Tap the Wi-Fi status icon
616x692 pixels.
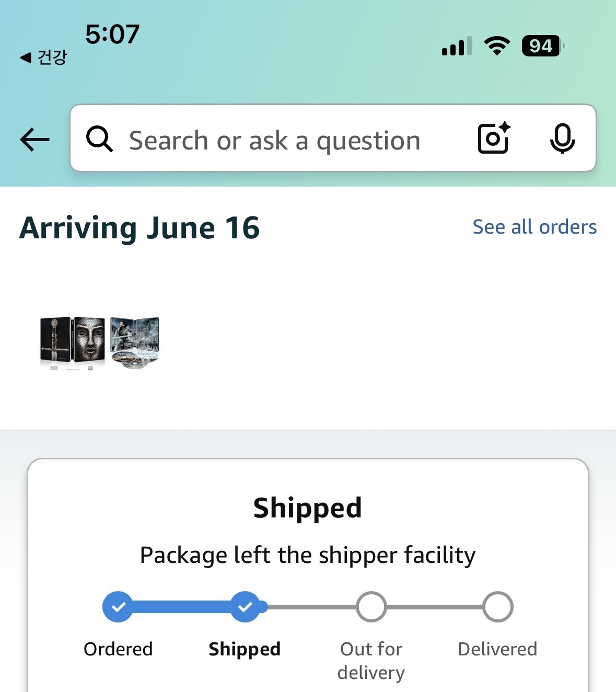(x=497, y=46)
